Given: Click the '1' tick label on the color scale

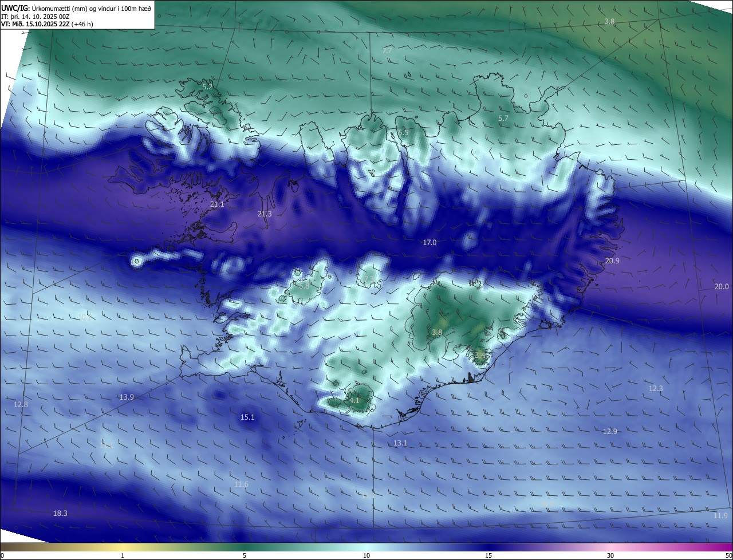Looking at the screenshot, I should (123, 555).
